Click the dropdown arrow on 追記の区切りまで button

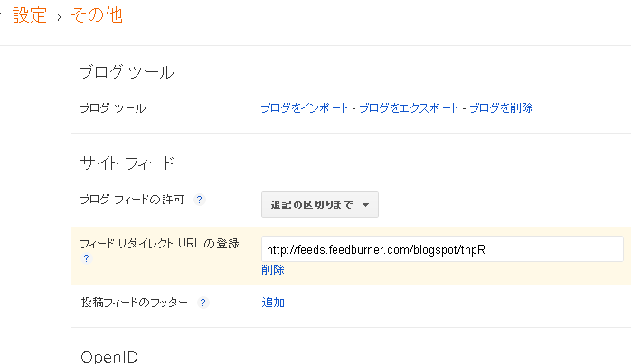pyautogui.click(x=365, y=205)
